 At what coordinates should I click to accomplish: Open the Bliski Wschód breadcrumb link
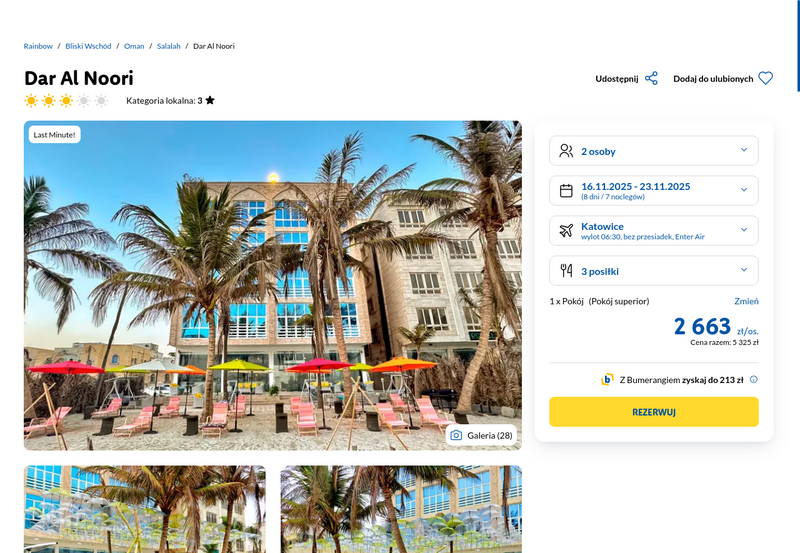click(x=88, y=46)
